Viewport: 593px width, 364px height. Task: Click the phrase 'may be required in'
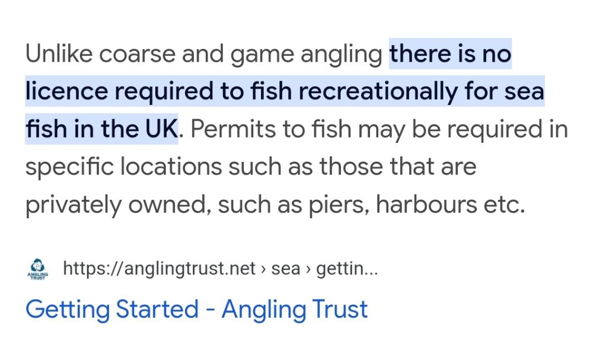(x=463, y=129)
